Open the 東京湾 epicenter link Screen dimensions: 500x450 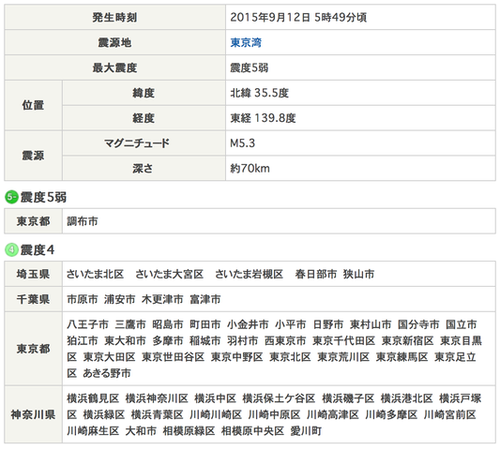246,42
